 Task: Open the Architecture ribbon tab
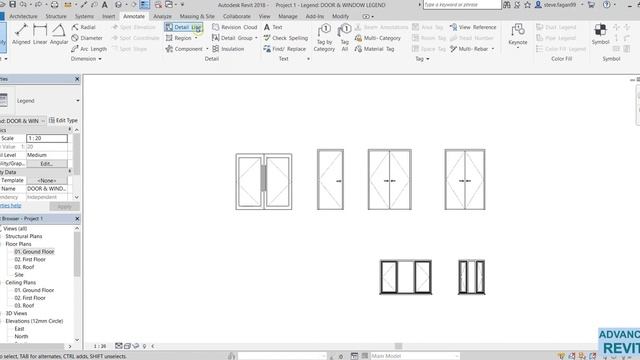point(23,16)
